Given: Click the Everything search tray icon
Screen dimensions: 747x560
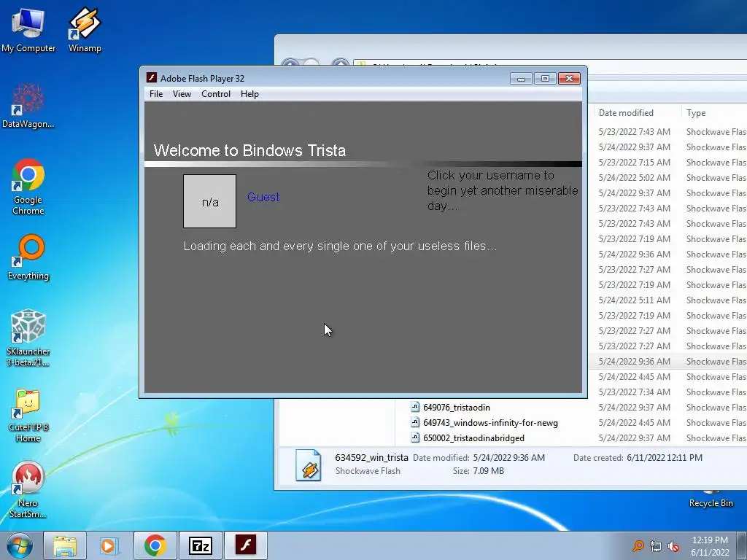Looking at the screenshot, I should click(638, 546).
